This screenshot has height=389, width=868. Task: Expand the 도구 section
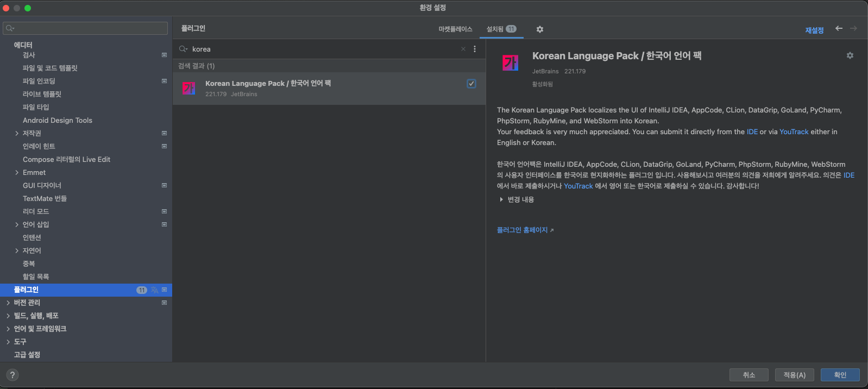click(x=8, y=342)
